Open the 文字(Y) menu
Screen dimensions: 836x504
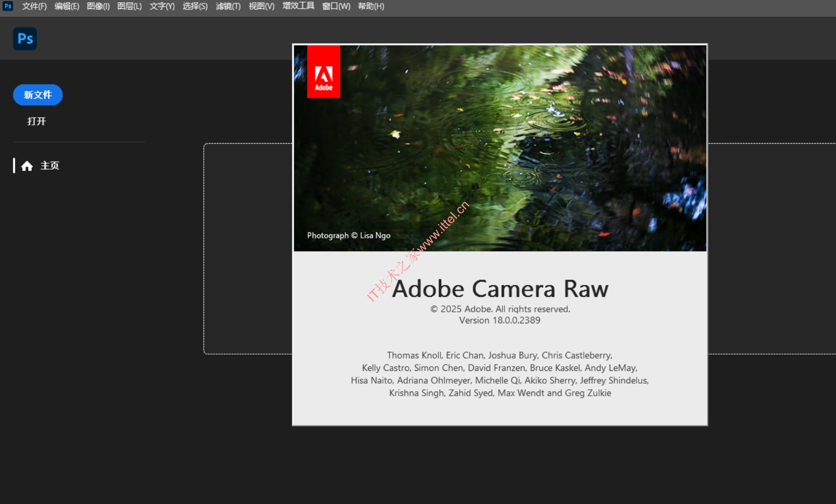pyautogui.click(x=162, y=6)
